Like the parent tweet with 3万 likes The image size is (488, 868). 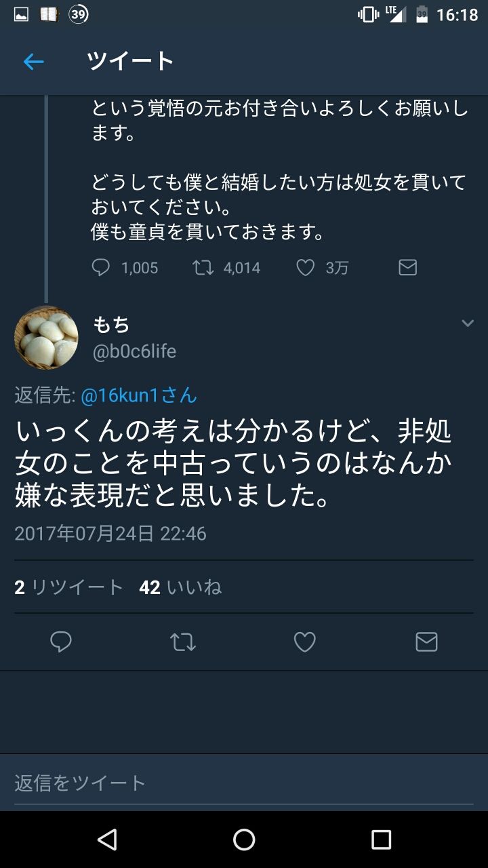click(x=306, y=268)
